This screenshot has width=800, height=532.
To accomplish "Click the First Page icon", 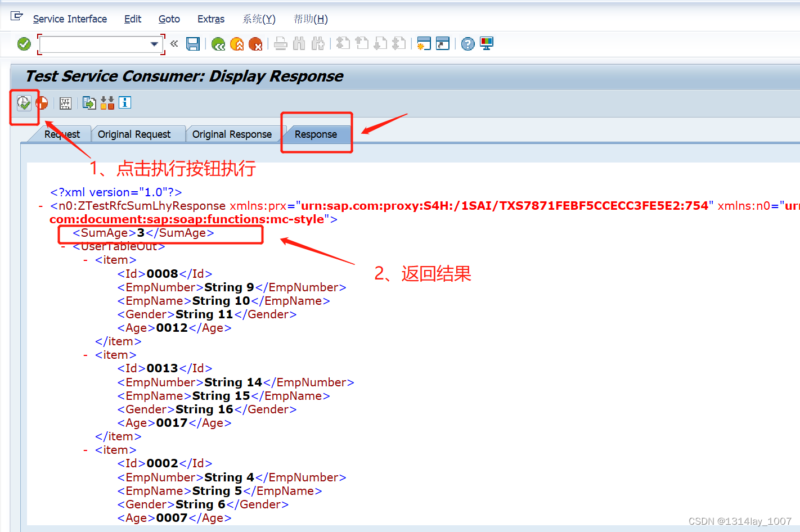I will [343, 44].
